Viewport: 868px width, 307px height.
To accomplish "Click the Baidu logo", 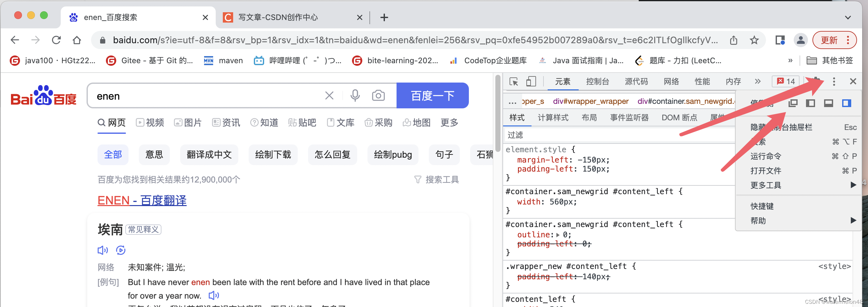I will pos(44,95).
